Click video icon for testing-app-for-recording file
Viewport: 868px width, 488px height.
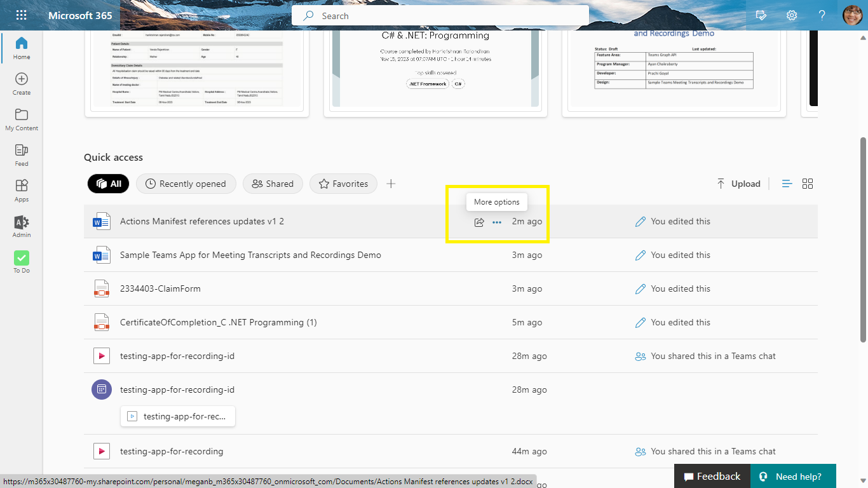point(102,451)
